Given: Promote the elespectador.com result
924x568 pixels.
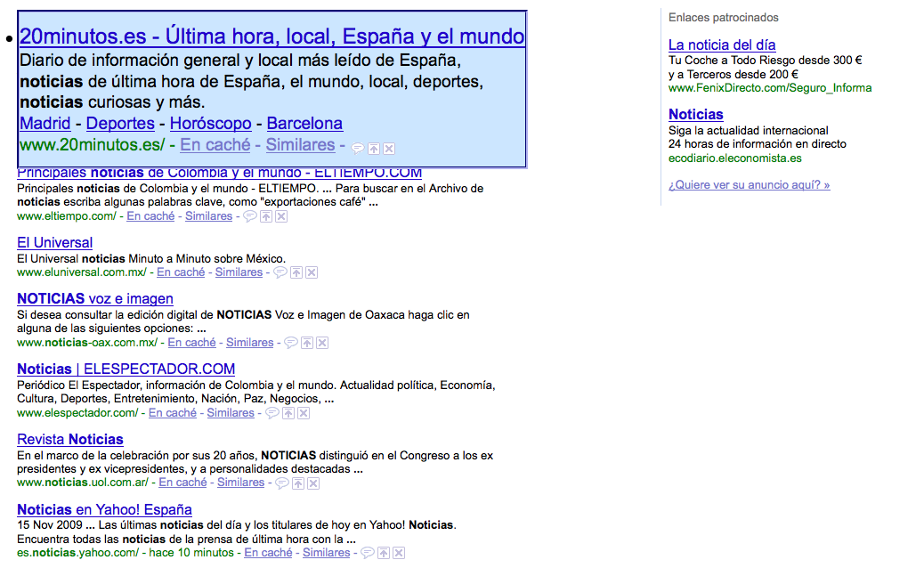Looking at the screenshot, I should point(288,413).
